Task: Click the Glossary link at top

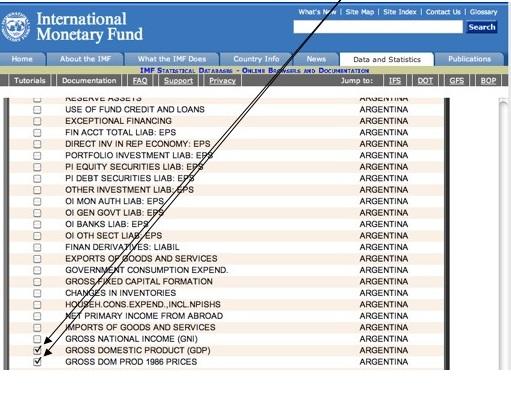Action: click(483, 12)
